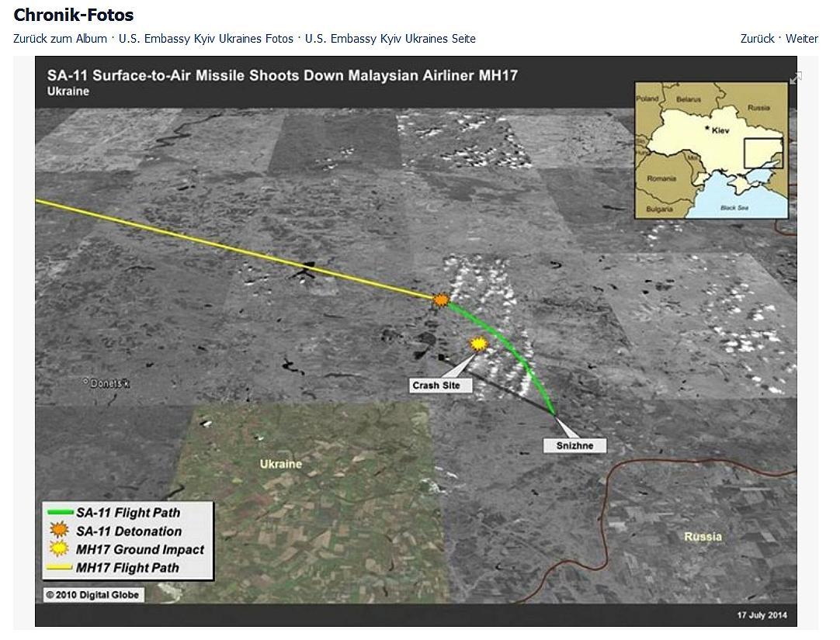Click the 'Snizhne' callout label
Image resolution: width=840 pixels, height=640 pixels.
pos(574,445)
